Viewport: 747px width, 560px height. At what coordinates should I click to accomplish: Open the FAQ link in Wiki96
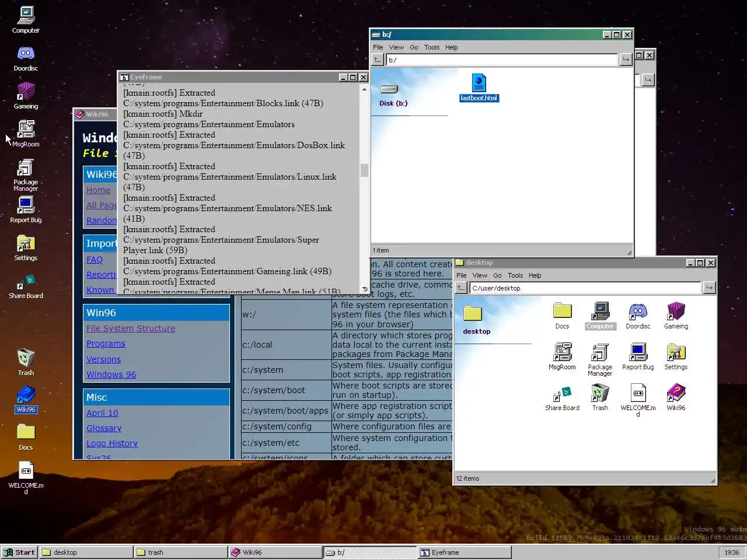pos(95,260)
